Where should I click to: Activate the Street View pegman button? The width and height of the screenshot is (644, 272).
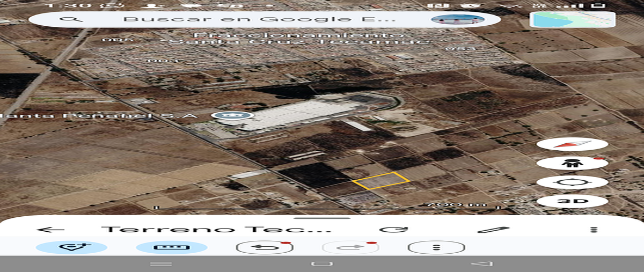tap(572, 163)
